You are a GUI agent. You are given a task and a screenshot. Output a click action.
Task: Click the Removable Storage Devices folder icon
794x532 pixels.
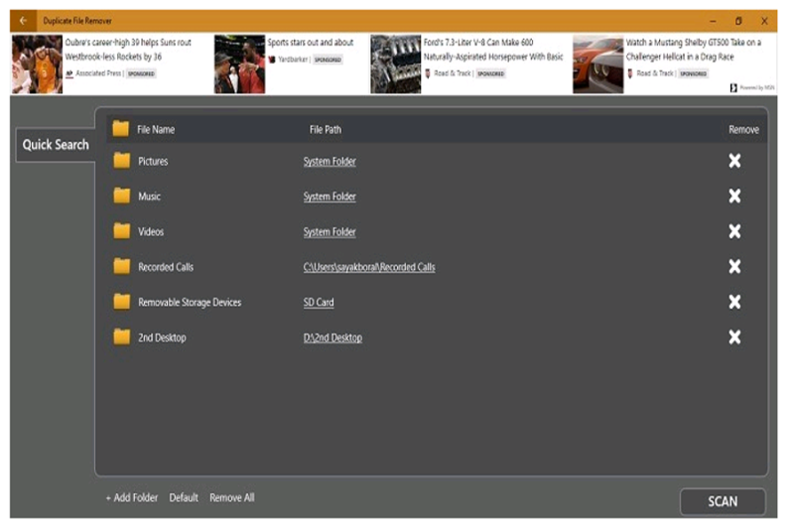tap(121, 301)
